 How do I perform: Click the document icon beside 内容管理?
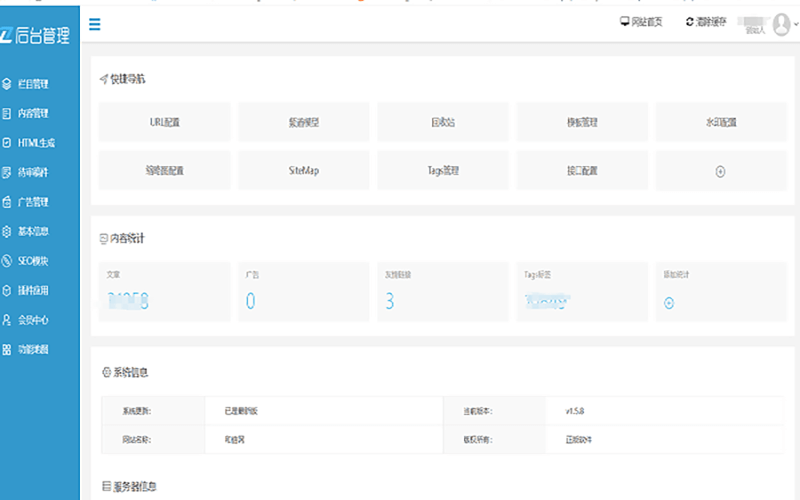(x=7, y=113)
